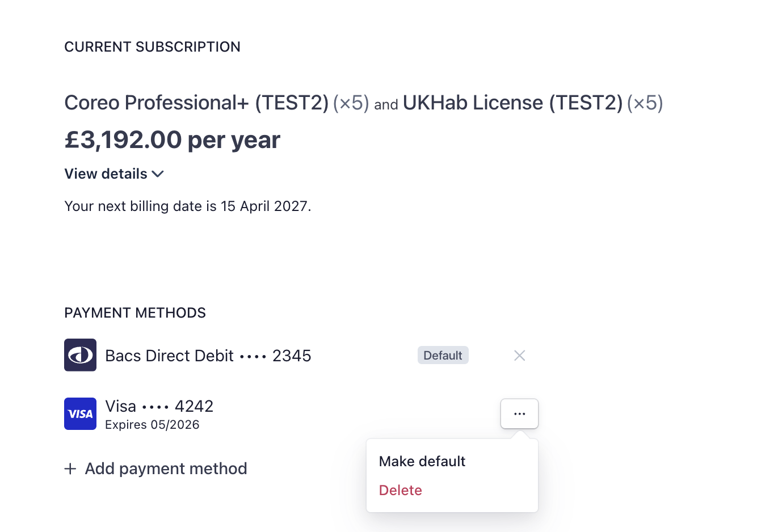Click the Add payment method text
Screen dimensions: 757x532
pyautogui.click(x=166, y=469)
